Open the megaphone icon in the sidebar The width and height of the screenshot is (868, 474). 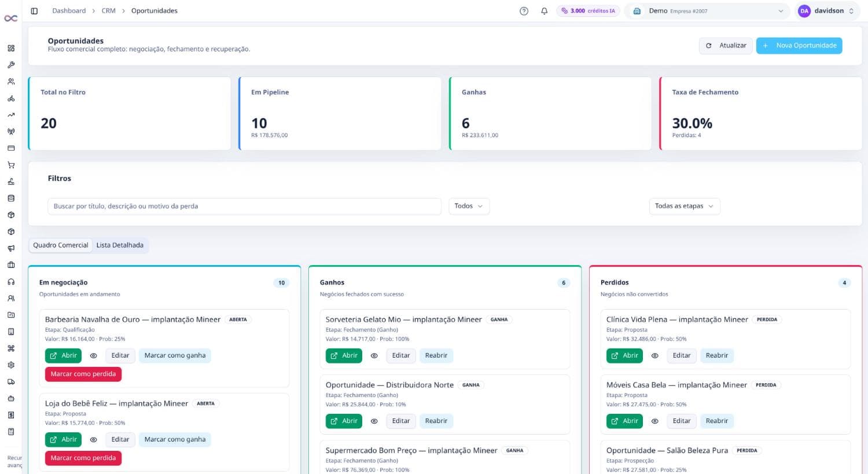(x=11, y=248)
